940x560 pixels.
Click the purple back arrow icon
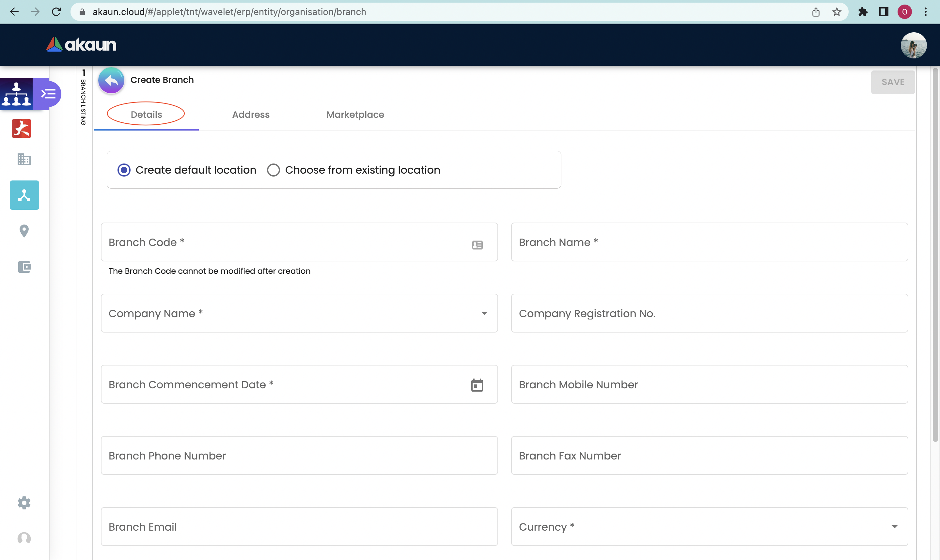(111, 80)
